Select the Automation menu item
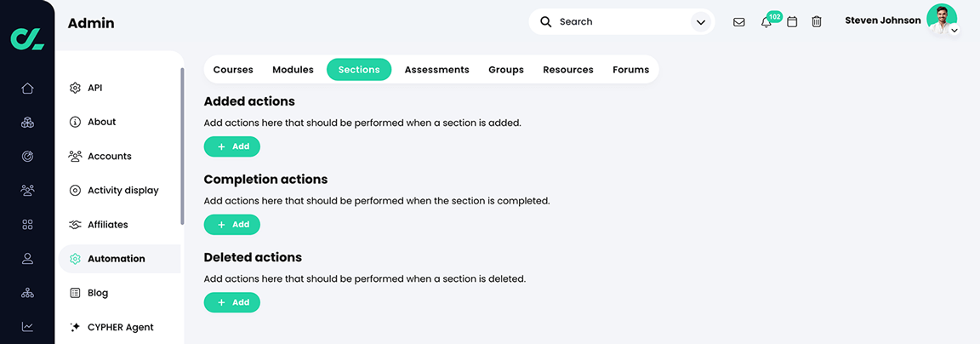The image size is (980, 344). pyautogui.click(x=119, y=259)
